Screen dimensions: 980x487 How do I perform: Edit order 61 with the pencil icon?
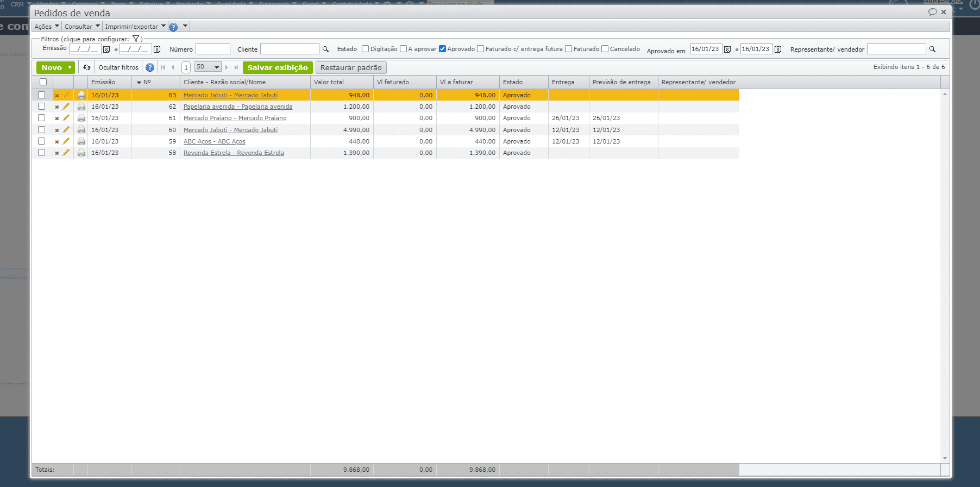coord(66,118)
